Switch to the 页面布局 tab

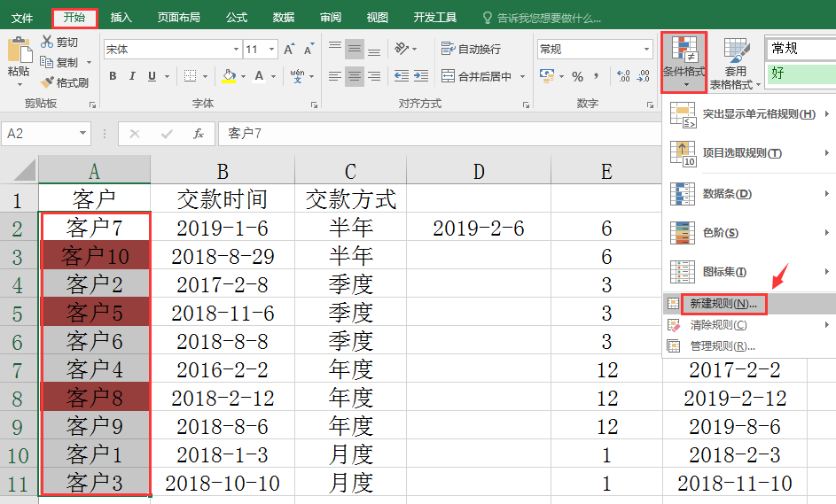178,18
